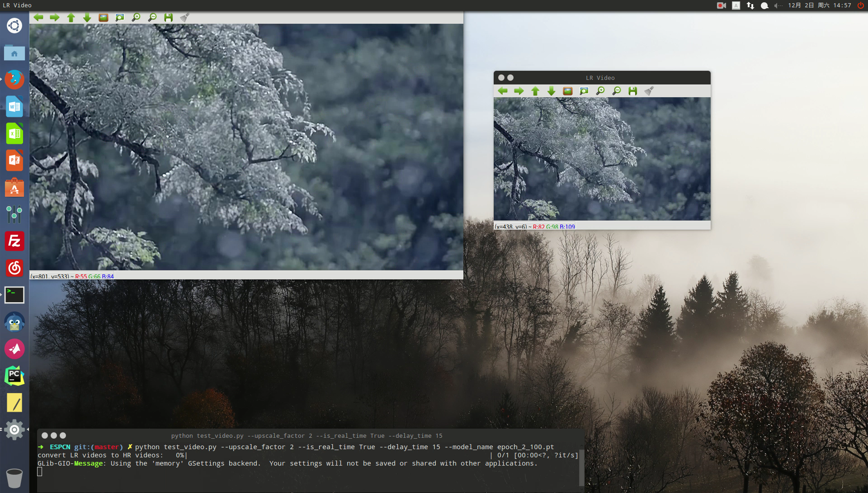Pan up in the large video window toolbar
Screen dimensions: 868x493
(x=71, y=18)
